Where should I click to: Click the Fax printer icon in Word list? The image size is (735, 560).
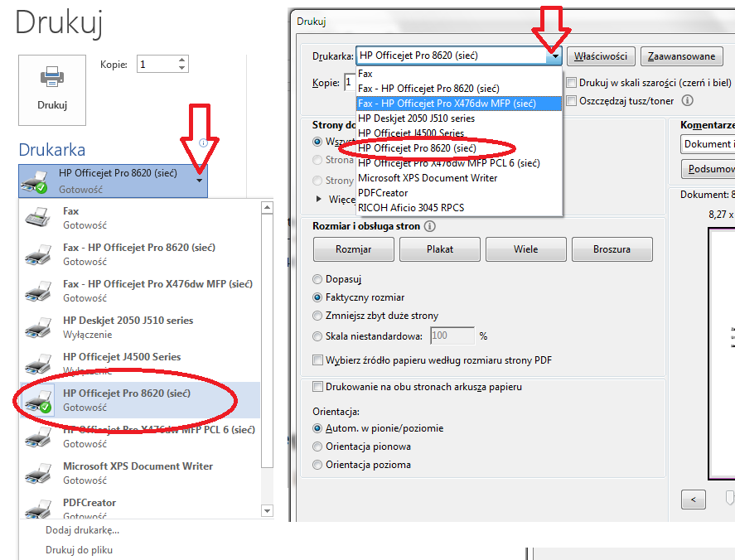click(x=37, y=218)
